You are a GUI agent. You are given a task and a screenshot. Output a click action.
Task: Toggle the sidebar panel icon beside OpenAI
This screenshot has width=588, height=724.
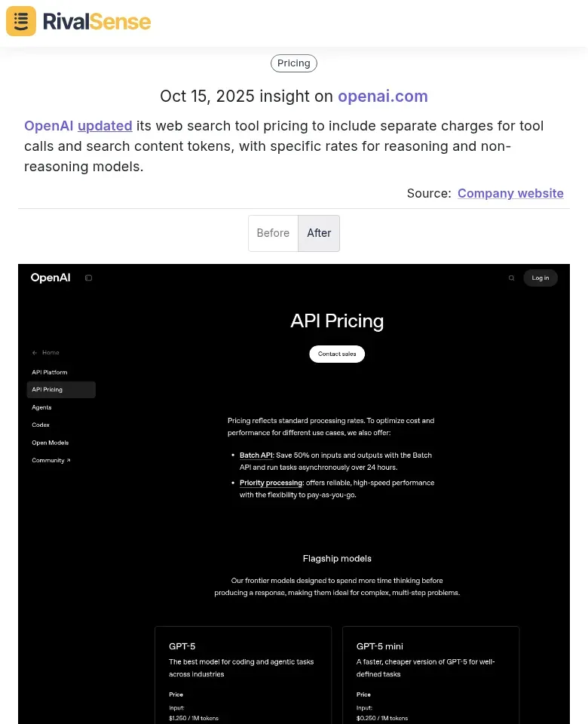tap(88, 278)
